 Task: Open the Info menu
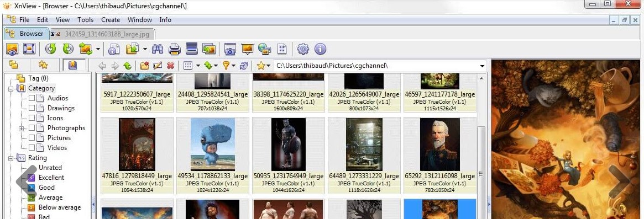click(165, 20)
